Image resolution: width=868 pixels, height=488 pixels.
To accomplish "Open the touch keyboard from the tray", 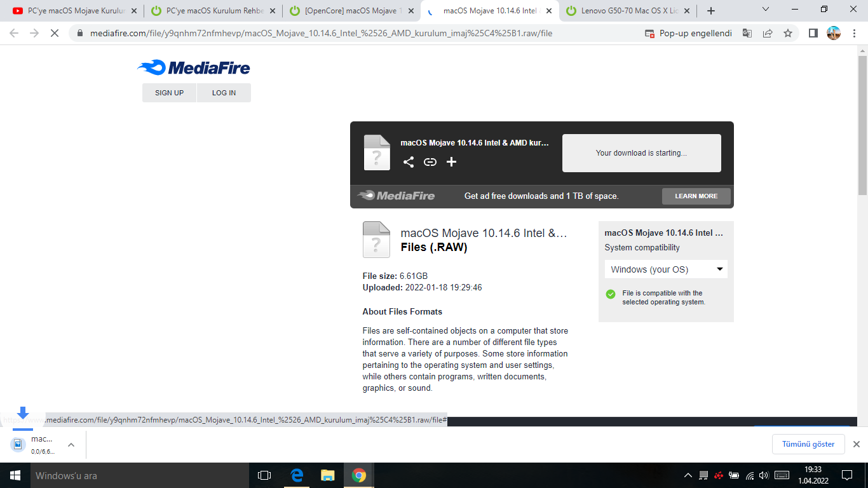I will coord(782,475).
